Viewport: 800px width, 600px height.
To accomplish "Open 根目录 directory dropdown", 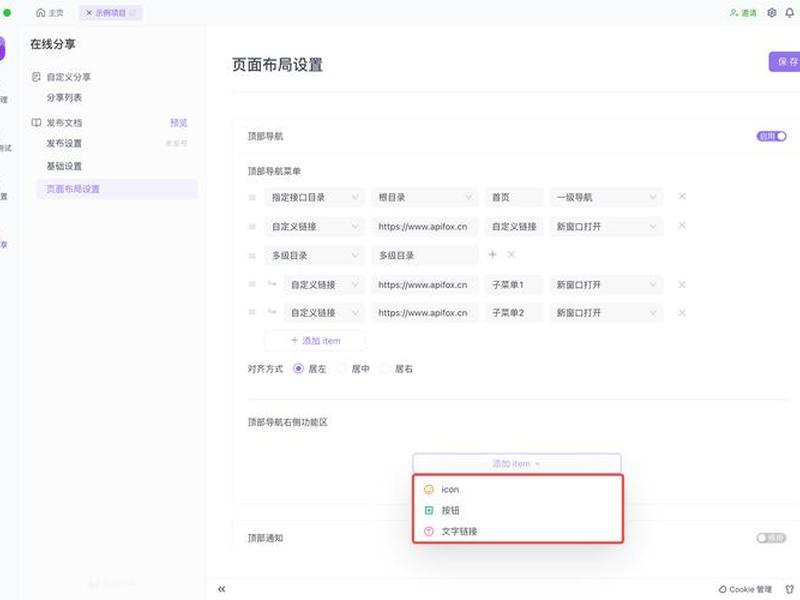I will pyautogui.click(x=424, y=197).
